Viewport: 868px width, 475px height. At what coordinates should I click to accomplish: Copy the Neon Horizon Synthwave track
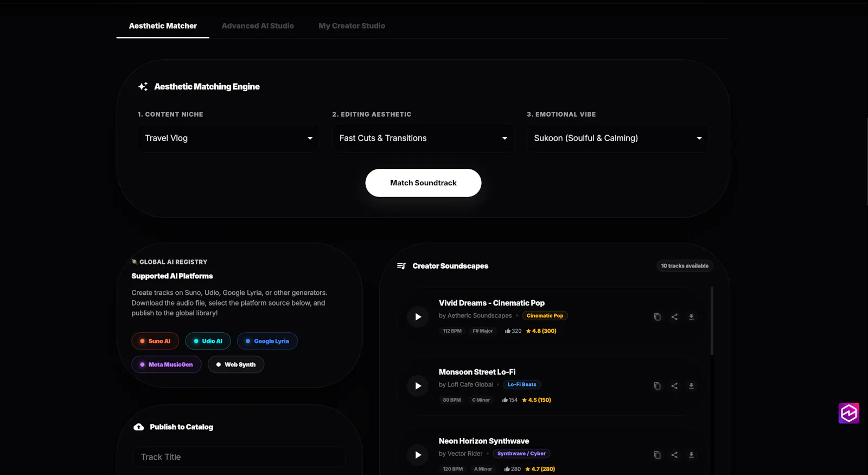[657, 455]
